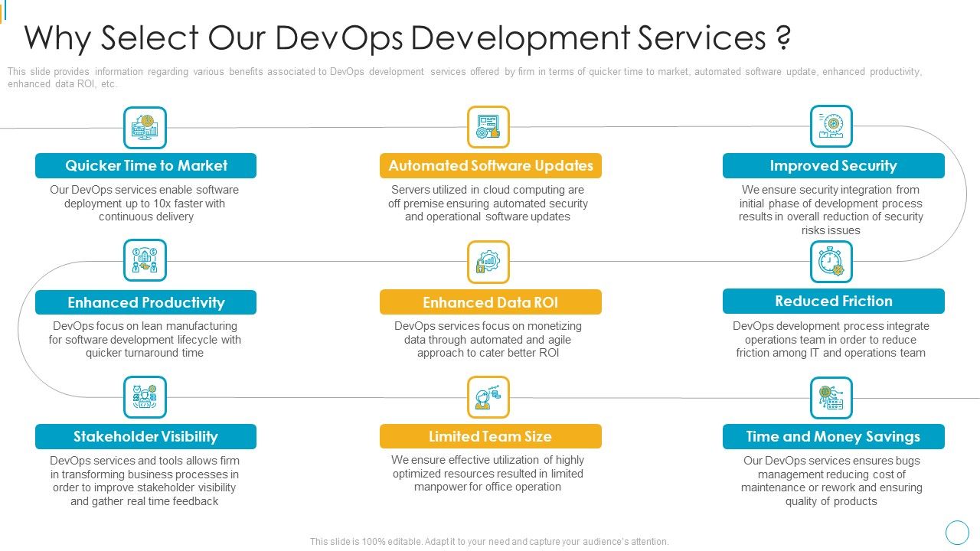This screenshot has width=980, height=551.
Task: Select the Reduced Friction label
Action: coord(834,301)
